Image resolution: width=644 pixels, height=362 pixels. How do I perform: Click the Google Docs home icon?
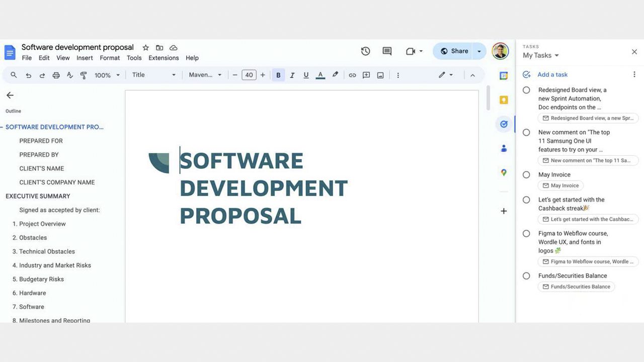pos(10,52)
